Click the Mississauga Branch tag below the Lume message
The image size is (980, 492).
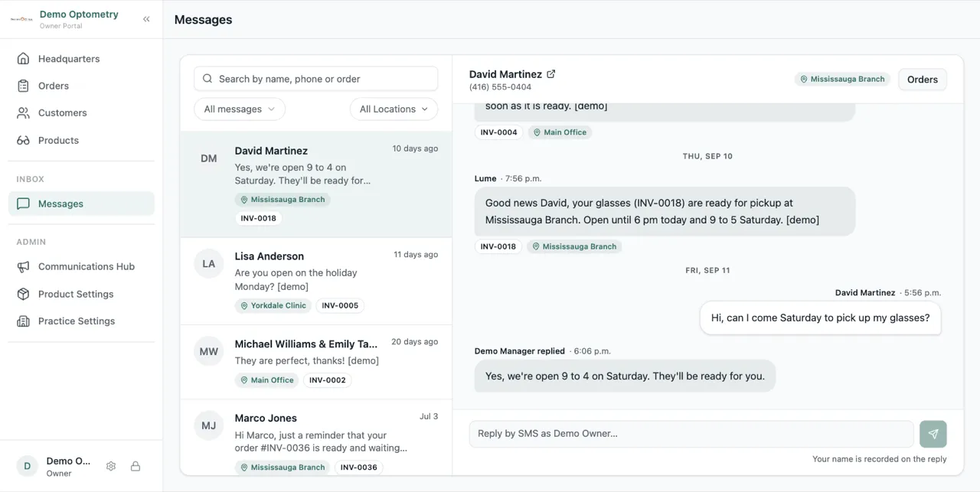(x=574, y=246)
